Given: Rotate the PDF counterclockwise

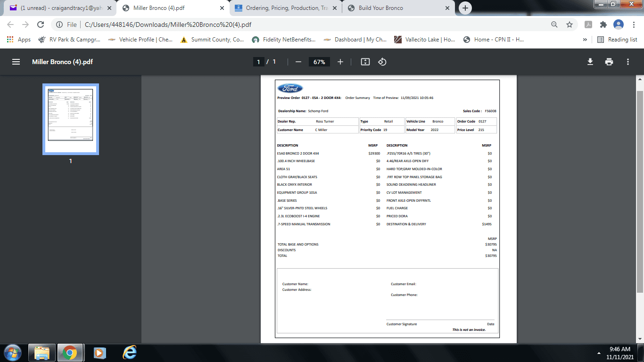Looking at the screenshot, I should pos(382,62).
